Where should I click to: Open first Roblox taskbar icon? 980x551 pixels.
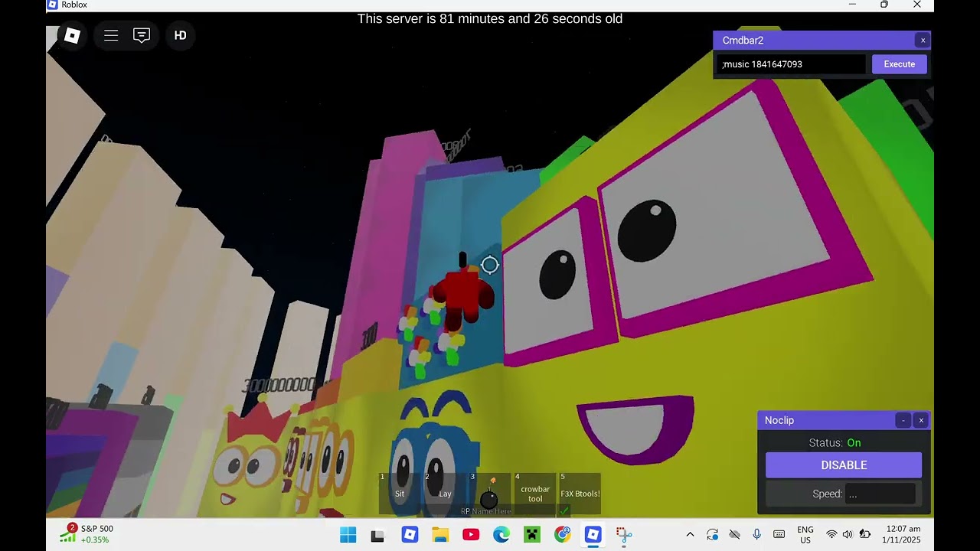410,535
